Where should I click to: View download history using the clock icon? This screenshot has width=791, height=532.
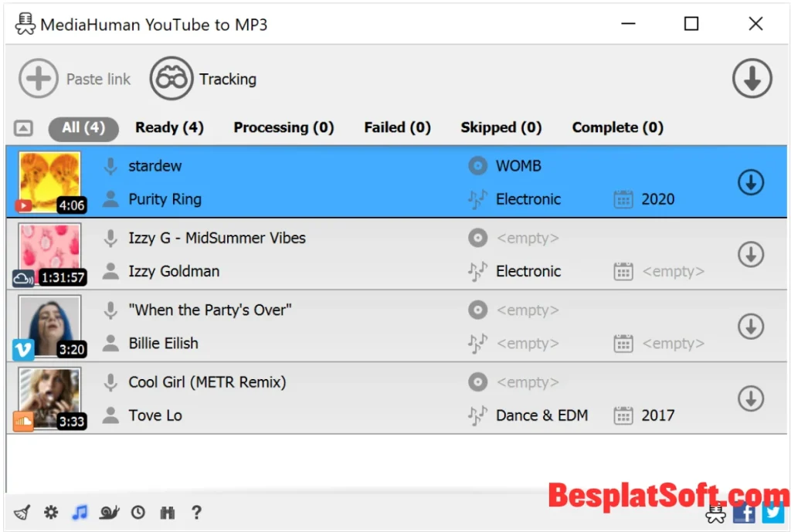click(138, 512)
